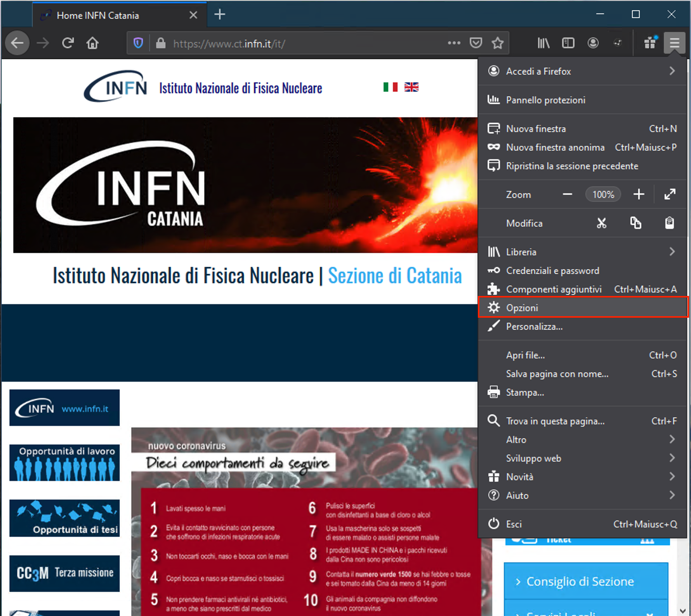Expand Consiglio di Sezione panel

click(x=586, y=581)
